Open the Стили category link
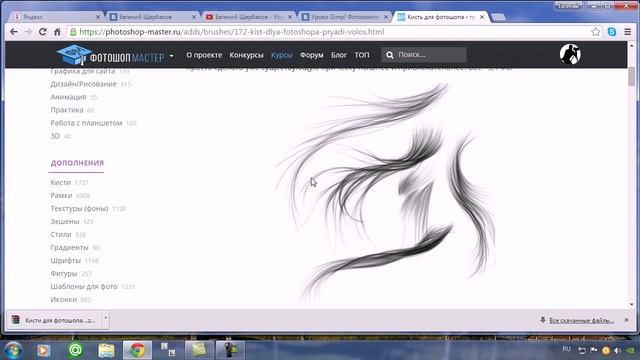This screenshot has height=360, width=640. click(x=61, y=235)
